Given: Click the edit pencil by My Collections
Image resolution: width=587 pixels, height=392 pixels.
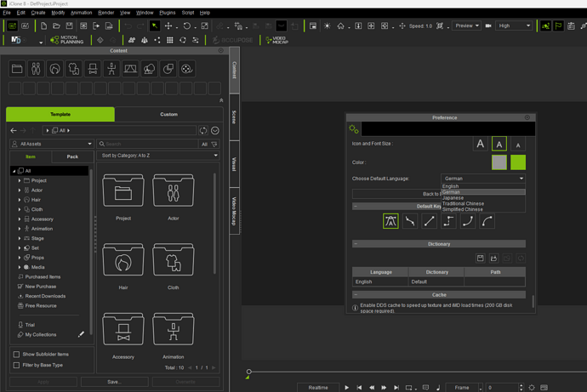Looking at the screenshot, I should 81,334.
